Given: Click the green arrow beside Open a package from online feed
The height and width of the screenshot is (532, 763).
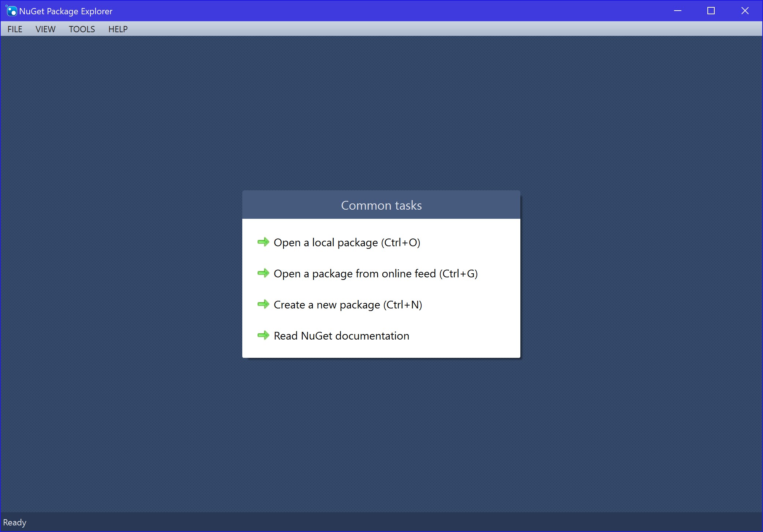Looking at the screenshot, I should click(x=264, y=273).
